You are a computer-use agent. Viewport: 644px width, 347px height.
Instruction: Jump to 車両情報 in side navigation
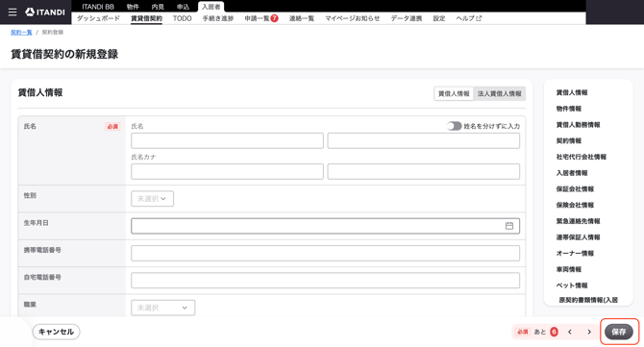pos(569,269)
